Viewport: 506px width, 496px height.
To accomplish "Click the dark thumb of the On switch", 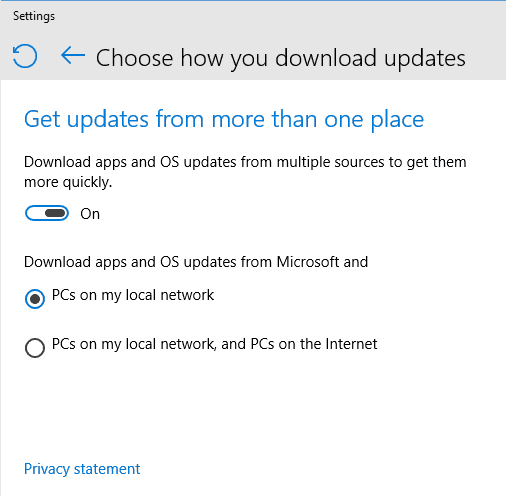I will point(56,213).
